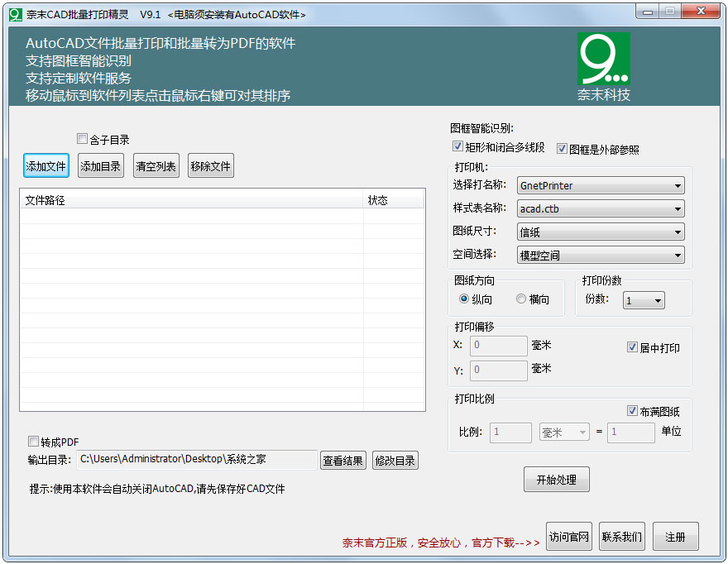Click the 添加文件 add files button
The image size is (728, 564).
(45, 165)
